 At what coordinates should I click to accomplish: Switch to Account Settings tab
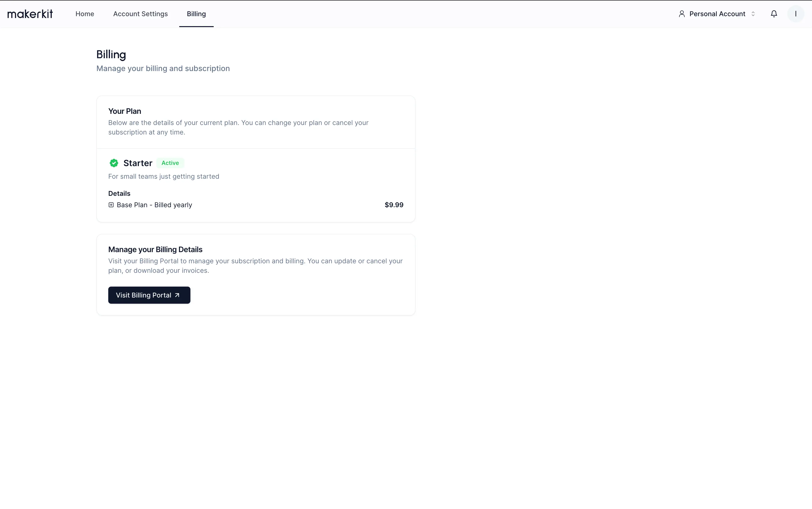[x=140, y=14]
